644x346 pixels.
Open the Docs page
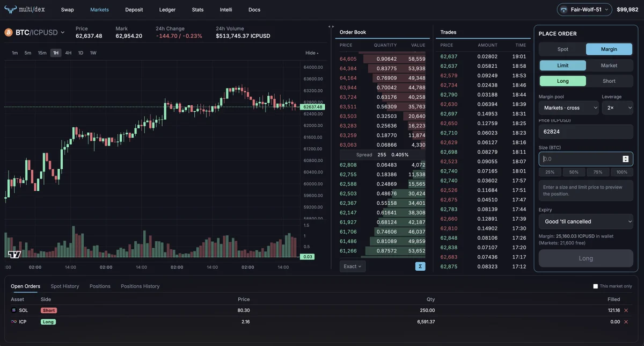pyautogui.click(x=254, y=10)
